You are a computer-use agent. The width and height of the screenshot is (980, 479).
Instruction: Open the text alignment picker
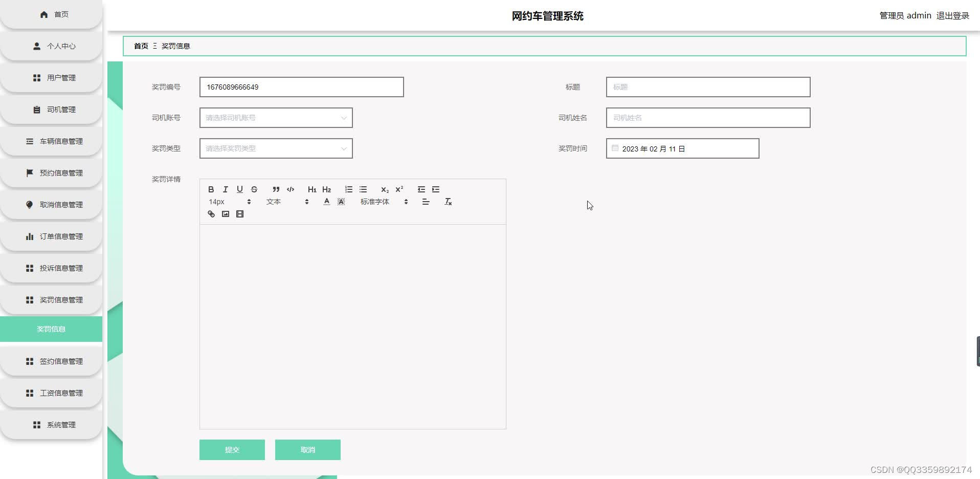[x=426, y=202]
